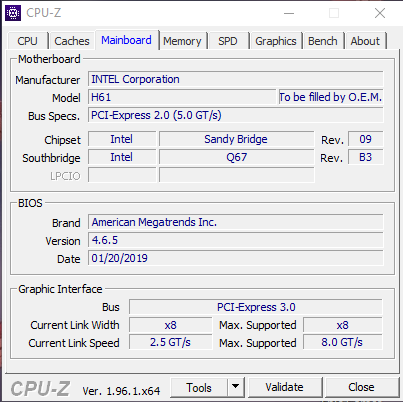
Task: Switch to the Graphics tab
Action: (276, 41)
